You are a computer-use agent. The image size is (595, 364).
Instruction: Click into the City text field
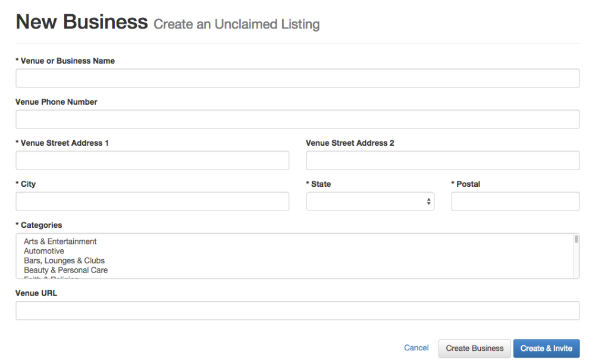[x=152, y=202]
